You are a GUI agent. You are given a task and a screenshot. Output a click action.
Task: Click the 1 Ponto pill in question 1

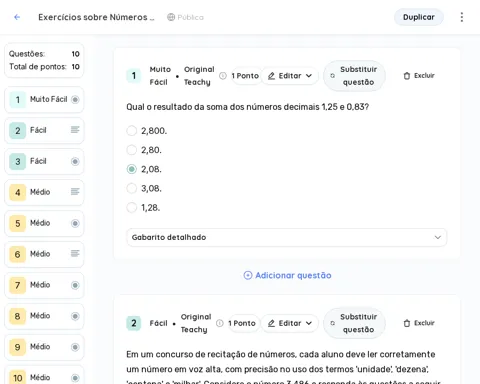245,76
